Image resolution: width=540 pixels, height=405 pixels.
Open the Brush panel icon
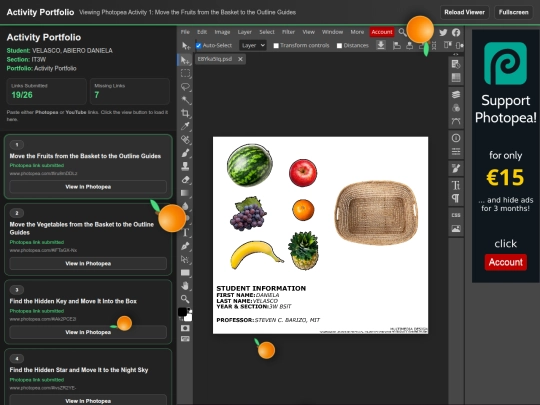point(456,168)
